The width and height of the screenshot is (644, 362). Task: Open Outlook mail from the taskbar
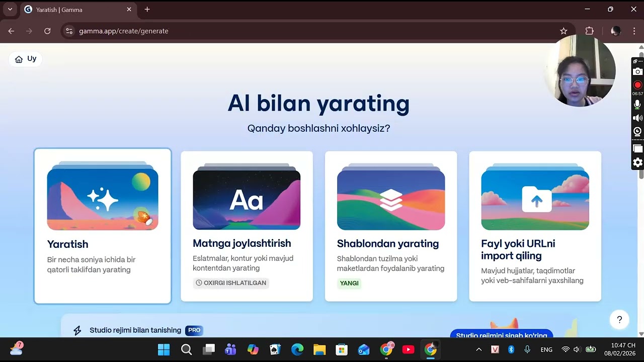(x=364, y=349)
